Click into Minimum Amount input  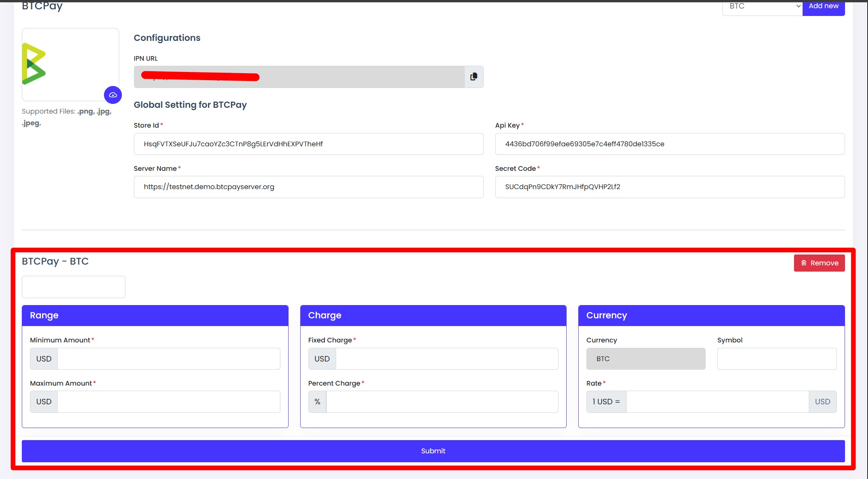point(169,359)
